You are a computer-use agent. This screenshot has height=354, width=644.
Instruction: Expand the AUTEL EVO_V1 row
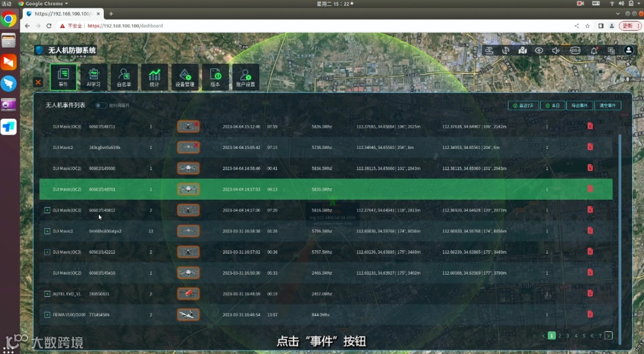coord(47,294)
